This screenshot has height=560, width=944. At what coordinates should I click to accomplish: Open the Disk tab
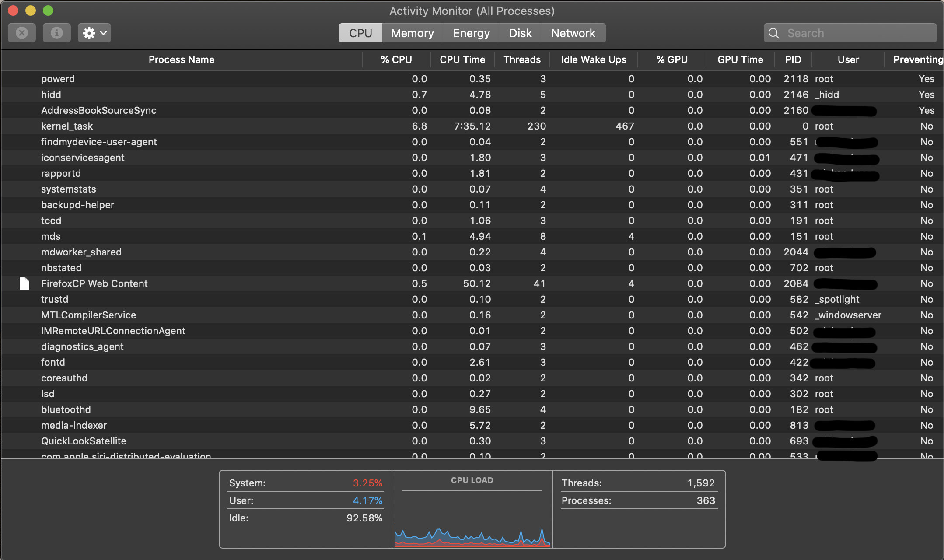520,33
